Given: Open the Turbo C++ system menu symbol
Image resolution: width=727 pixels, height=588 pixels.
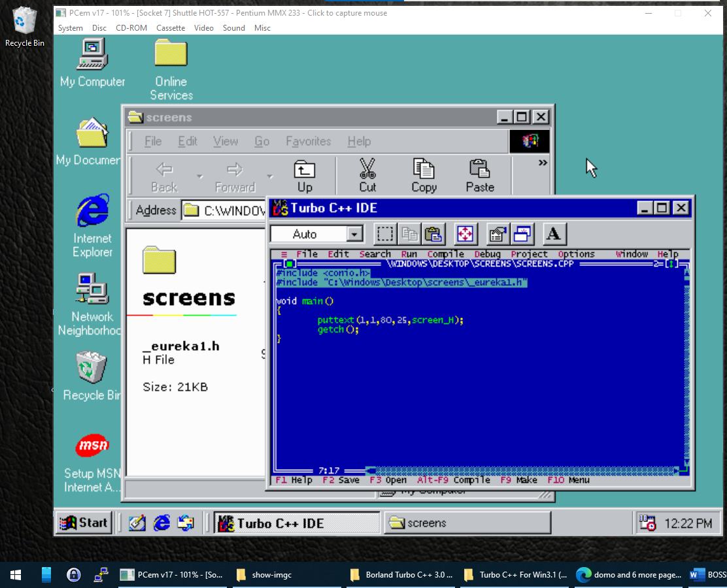Looking at the screenshot, I should coord(284,254).
